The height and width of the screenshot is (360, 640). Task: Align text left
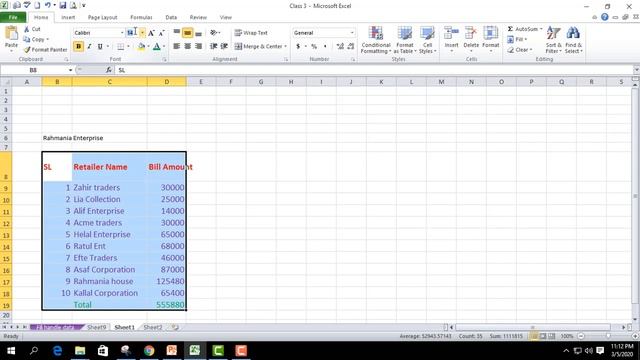tap(177, 47)
